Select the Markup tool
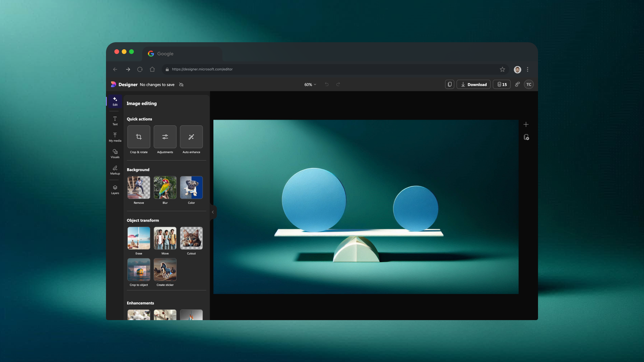 [x=115, y=170]
